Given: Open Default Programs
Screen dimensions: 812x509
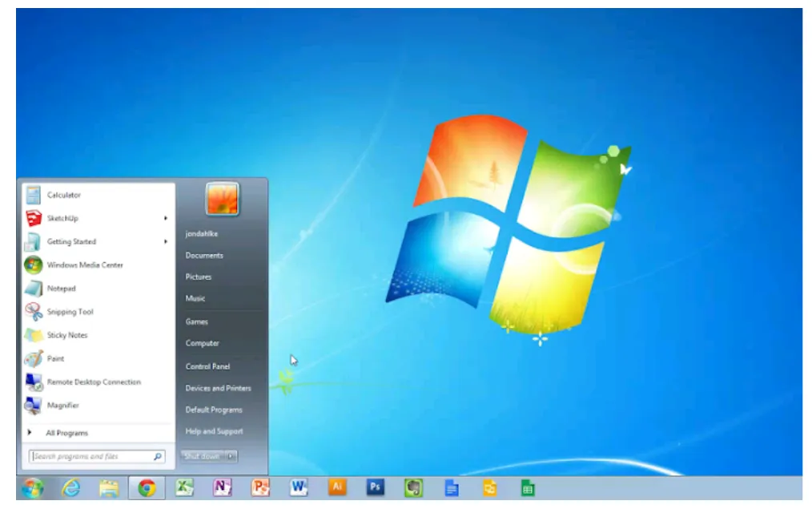Looking at the screenshot, I should 214,410.
